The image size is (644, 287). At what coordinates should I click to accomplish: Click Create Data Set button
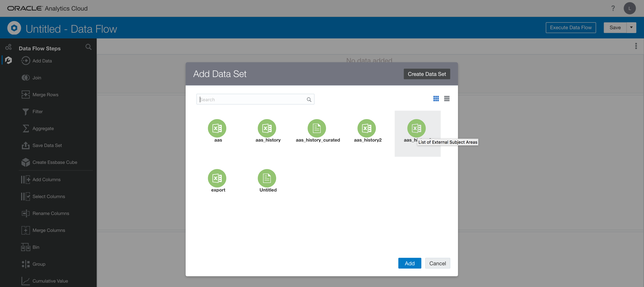(x=427, y=74)
